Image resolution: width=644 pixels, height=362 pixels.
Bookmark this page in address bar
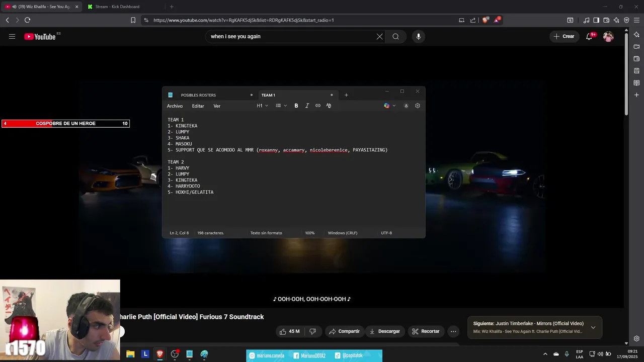pos(133,20)
